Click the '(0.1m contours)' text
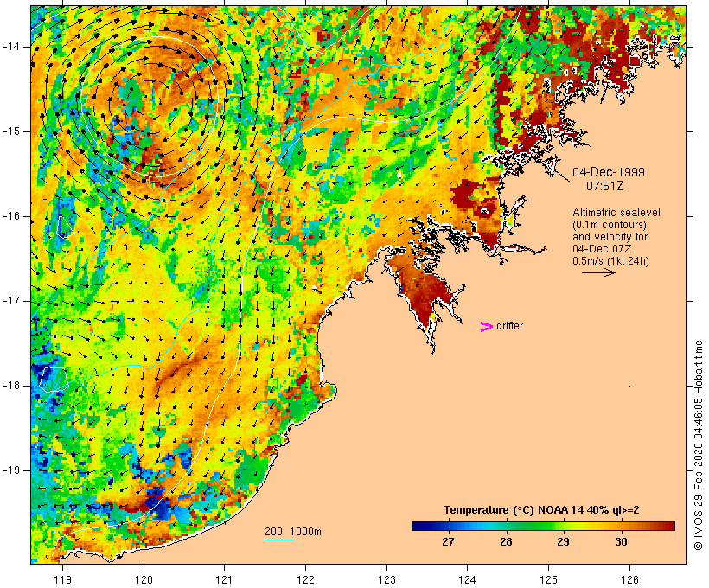Screen dimensions: 709x588 pos(610,225)
